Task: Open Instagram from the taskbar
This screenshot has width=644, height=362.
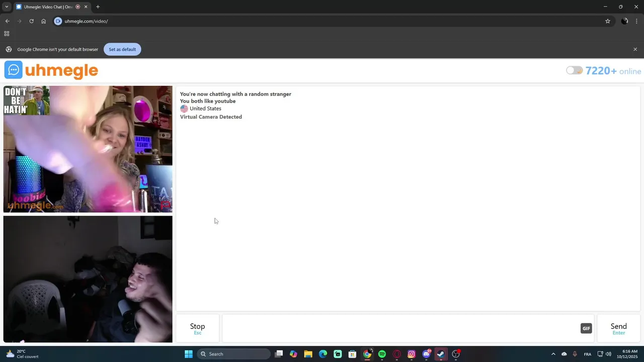Action: click(x=412, y=354)
